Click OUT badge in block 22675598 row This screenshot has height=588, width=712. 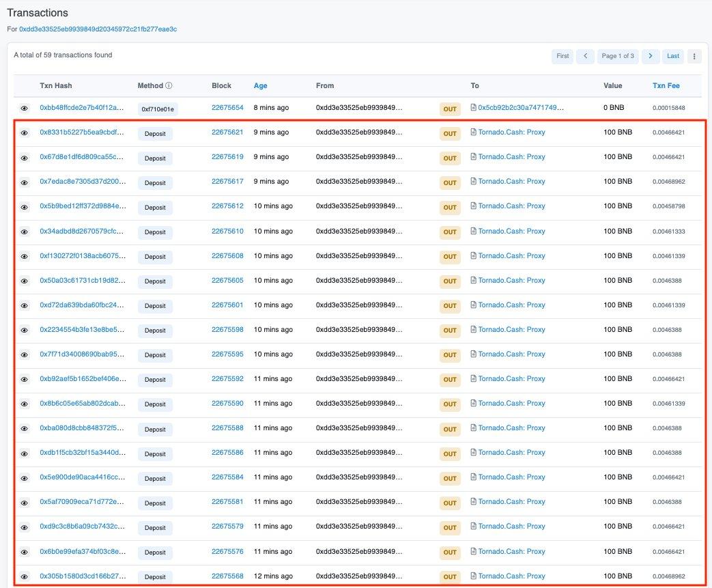click(x=450, y=331)
